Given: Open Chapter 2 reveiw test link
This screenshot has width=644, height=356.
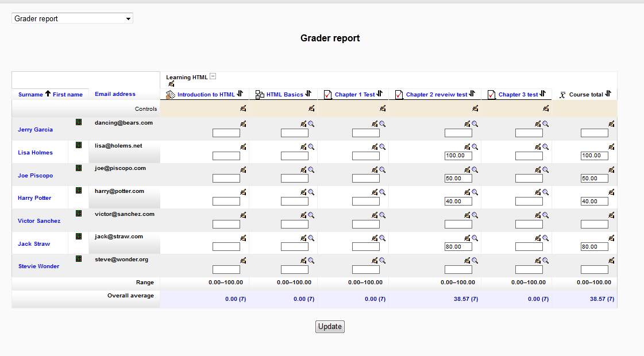Looking at the screenshot, I should [x=437, y=94].
